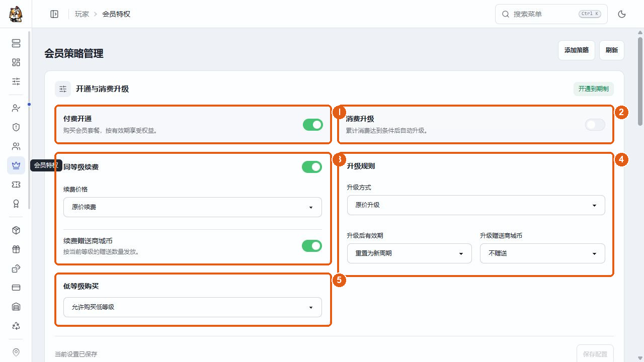This screenshot has height=362, width=644.
Task: Open the 续费价格 dropdown showing 原价续费
Action: (x=193, y=207)
